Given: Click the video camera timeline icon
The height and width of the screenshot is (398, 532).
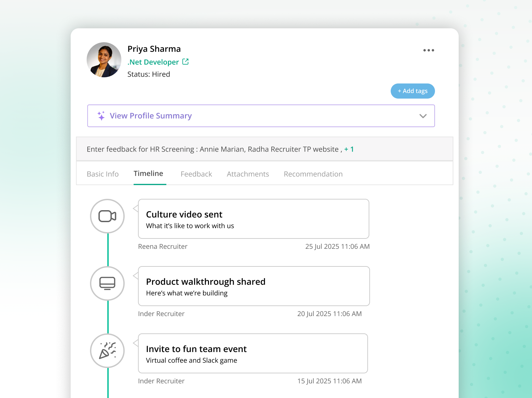Looking at the screenshot, I should click(107, 216).
